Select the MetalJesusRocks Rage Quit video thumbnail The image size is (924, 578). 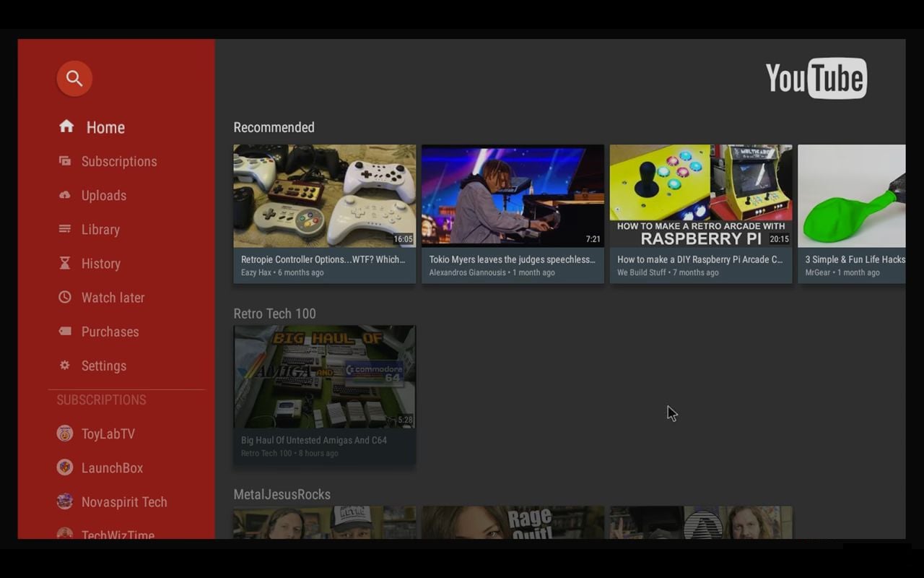(x=513, y=523)
